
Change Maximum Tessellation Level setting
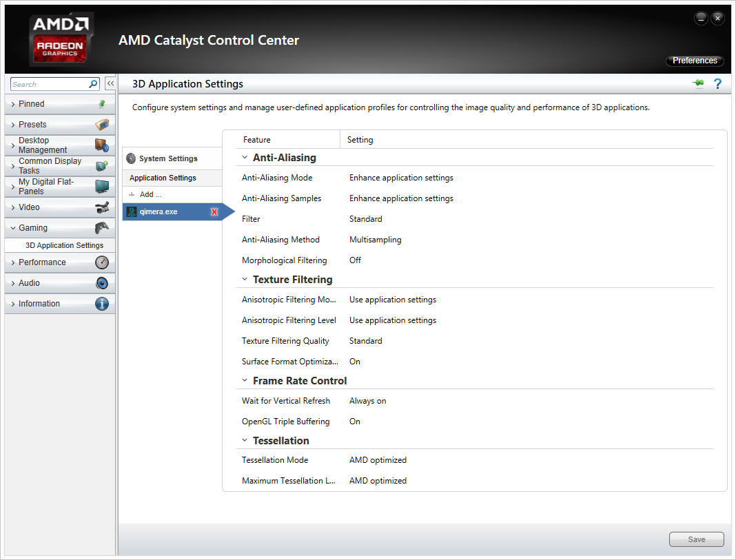tap(378, 481)
